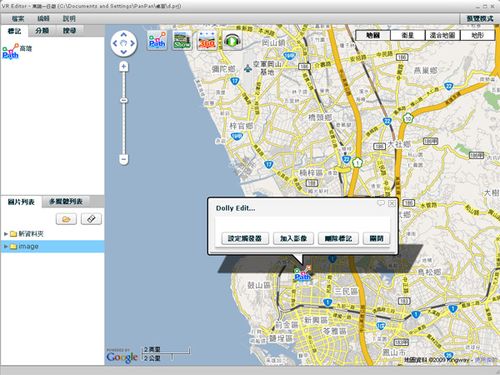The width and height of the screenshot is (500, 375).
Task: Click the map pan navigation control
Action: click(x=124, y=43)
